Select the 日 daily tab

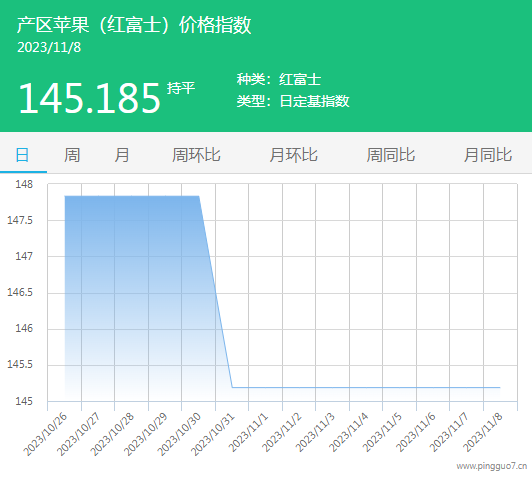(x=23, y=155)
